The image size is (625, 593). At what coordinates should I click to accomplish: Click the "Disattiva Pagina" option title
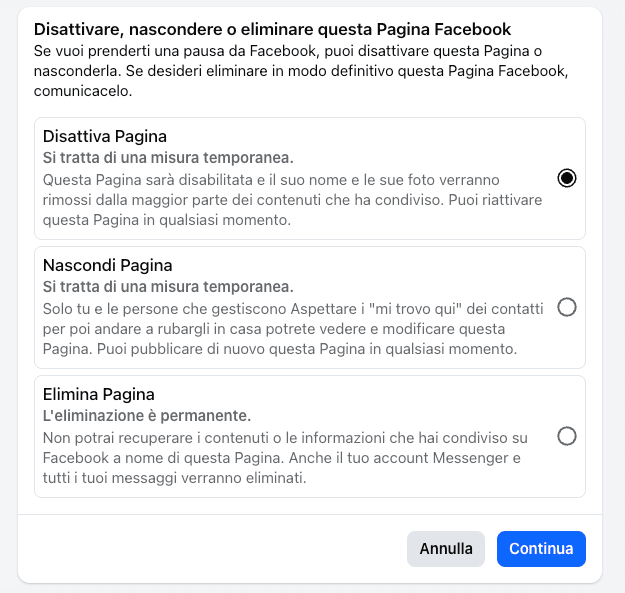(105, 136)
